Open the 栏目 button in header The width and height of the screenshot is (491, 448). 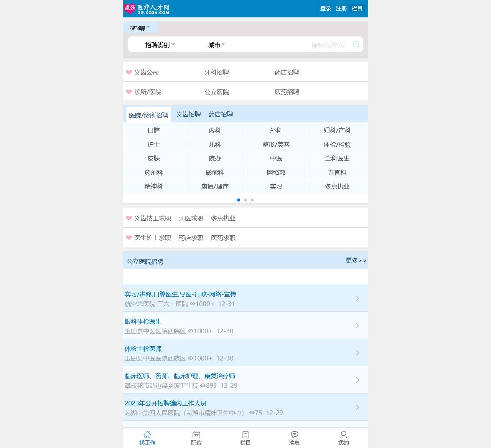coord(357,8)
